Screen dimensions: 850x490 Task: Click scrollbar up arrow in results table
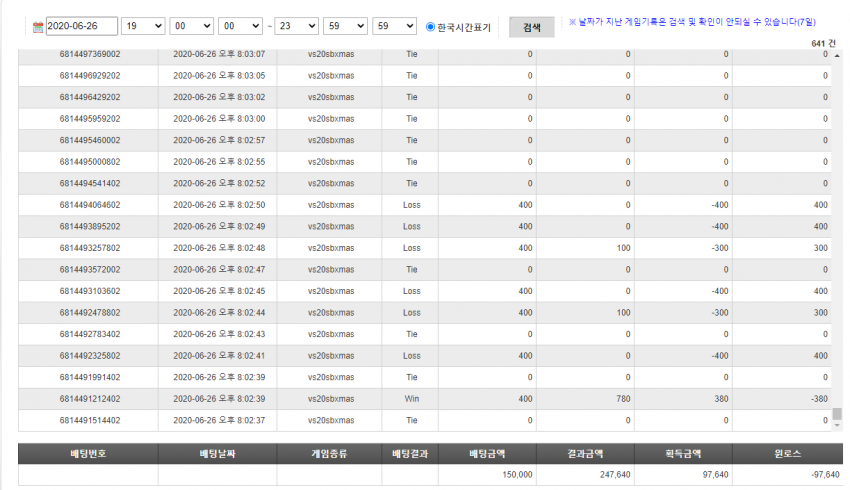pyautogui.click(x=837, y=56)
